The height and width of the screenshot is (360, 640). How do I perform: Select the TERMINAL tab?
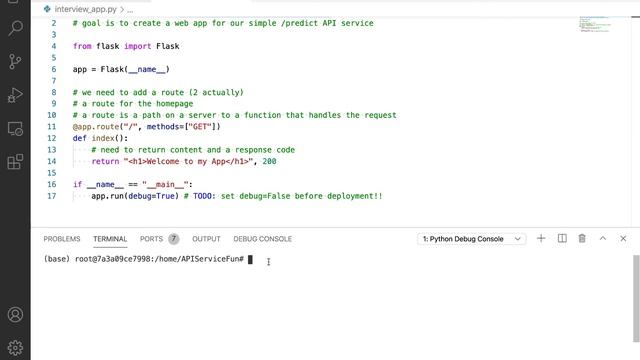point(110,239)
